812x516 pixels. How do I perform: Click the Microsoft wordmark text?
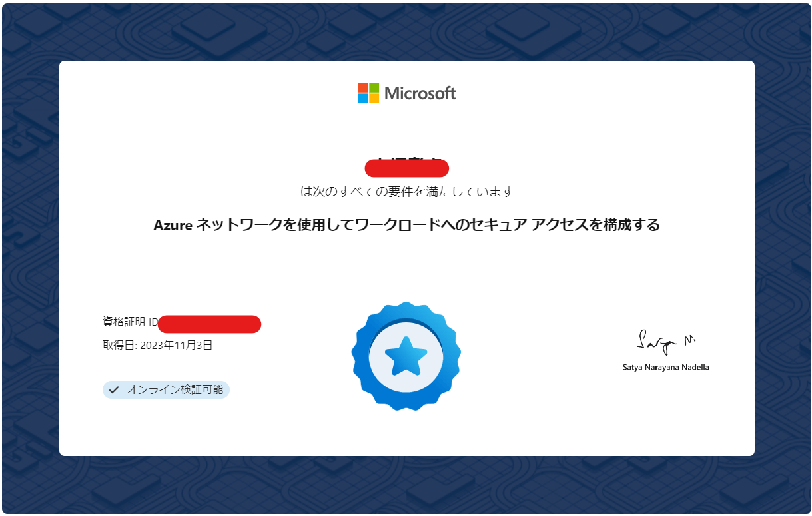click(x=420, y=93)
